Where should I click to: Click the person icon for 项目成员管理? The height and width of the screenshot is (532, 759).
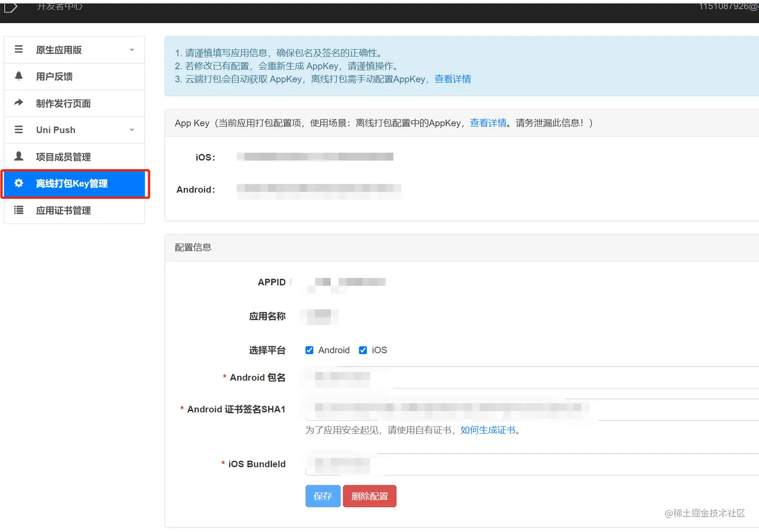click(19, 156)
